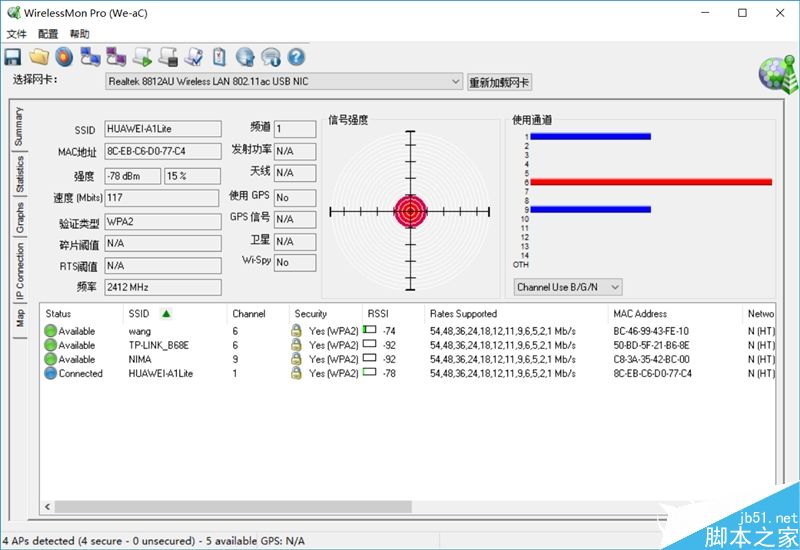Click the blue question mark help icon
This screenshot has width=800, height=550.
tap(296, 57)
